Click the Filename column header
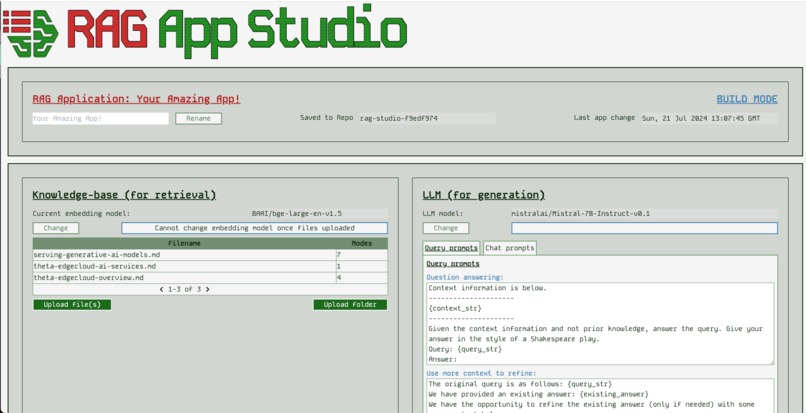This screenshot has height=413, width=806. pos(184,243)
